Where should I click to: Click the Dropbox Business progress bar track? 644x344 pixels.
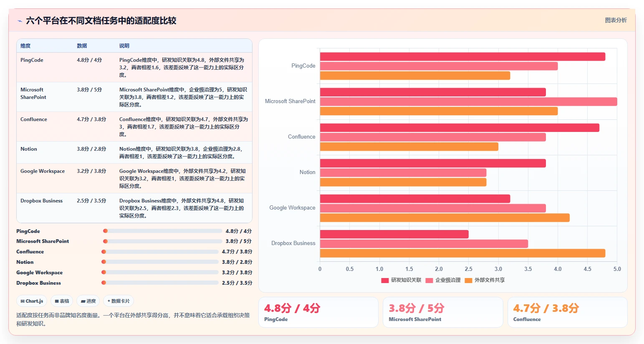160,283
